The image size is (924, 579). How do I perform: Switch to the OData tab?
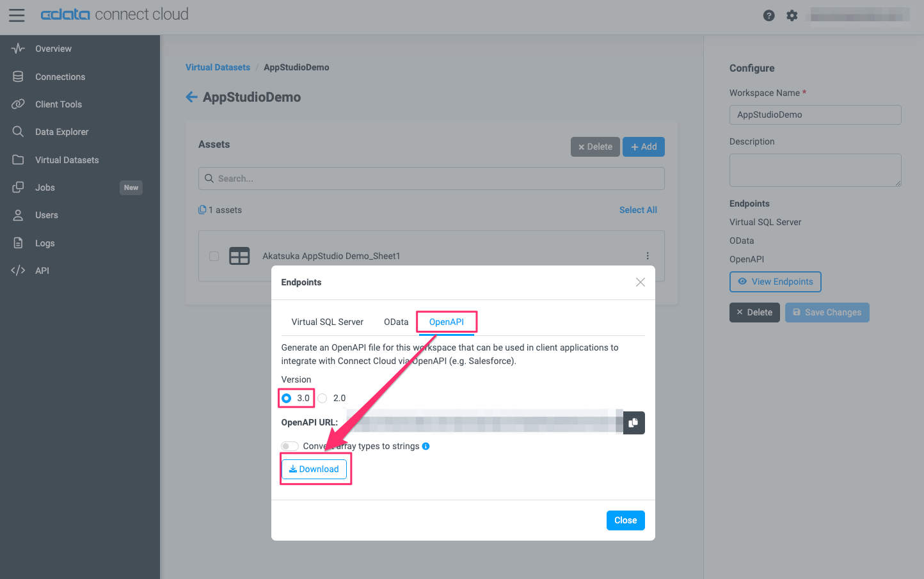click(396, 322)
